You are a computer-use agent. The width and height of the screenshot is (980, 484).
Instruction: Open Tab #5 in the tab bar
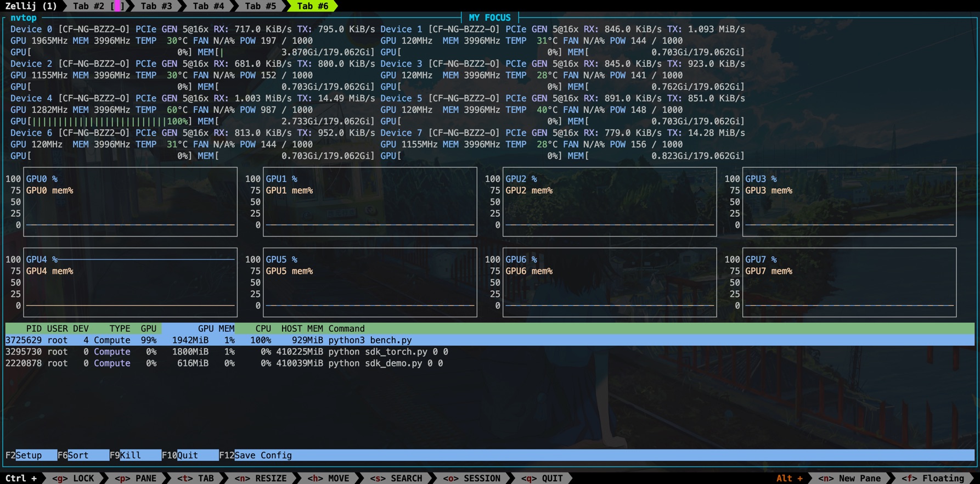[x=260, y=6]
